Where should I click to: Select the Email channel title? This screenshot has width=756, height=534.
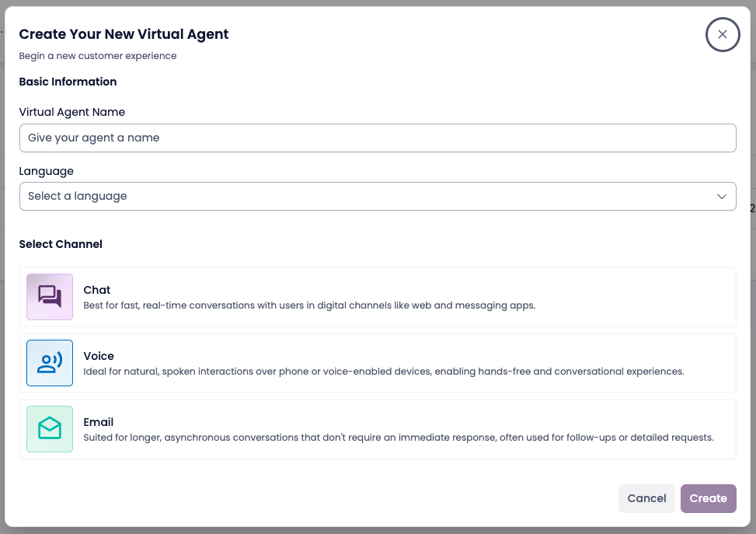click(99, 422)
